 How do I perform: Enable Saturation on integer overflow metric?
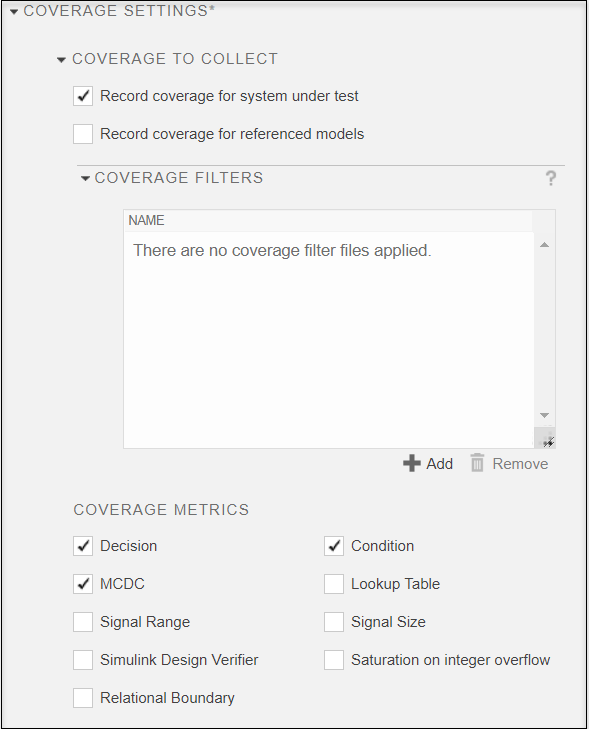click(334, 660)
